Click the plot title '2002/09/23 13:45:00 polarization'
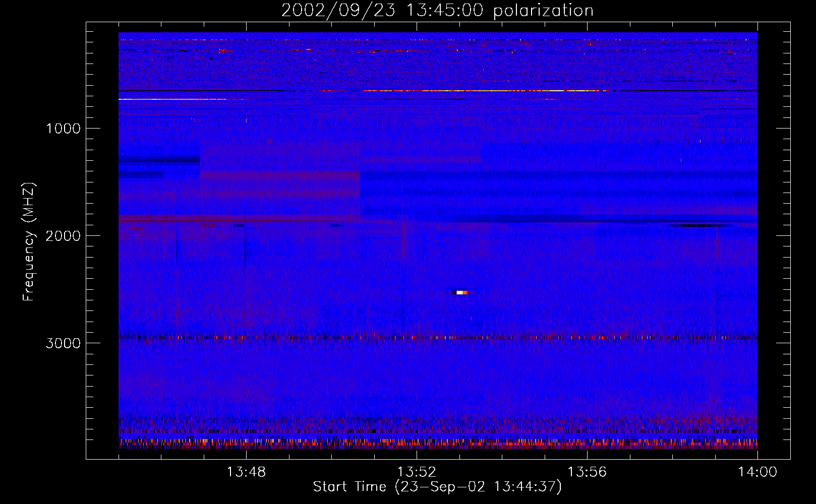Screen dimensions: 816x504 [x=437, y=10]
